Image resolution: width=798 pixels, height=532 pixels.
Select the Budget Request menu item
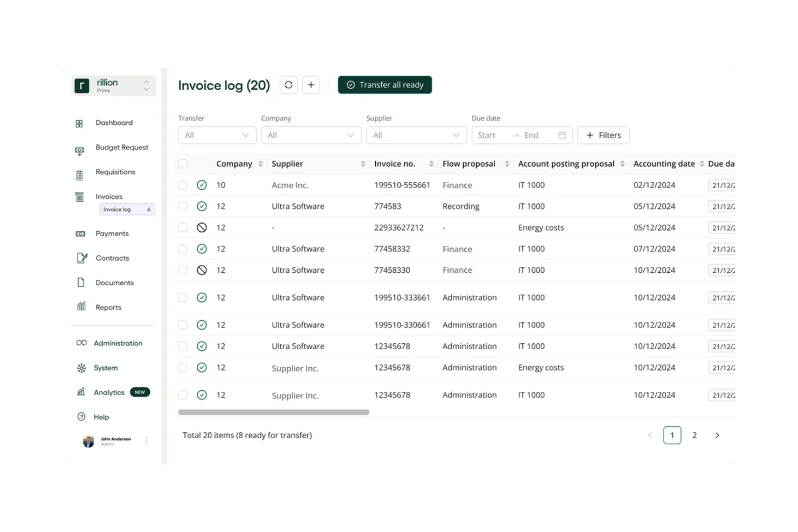[122, 147]
